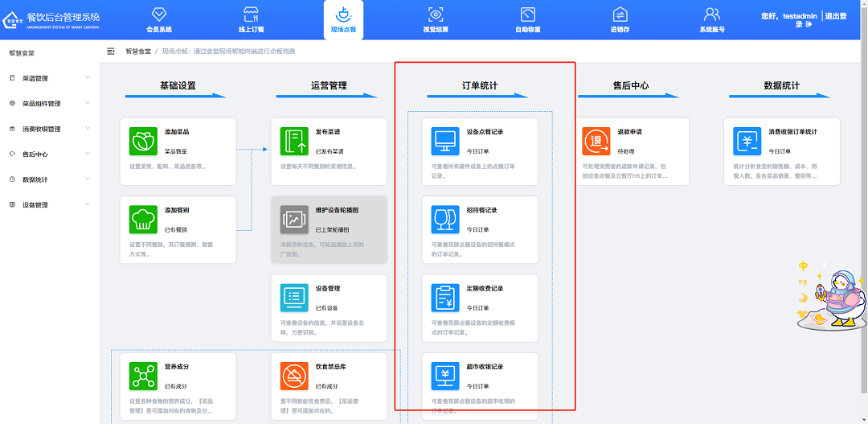The height and width of the screenshot is (424, 868).
Task: Open the 进销存 top navigation tab
Action: point(620,20)
